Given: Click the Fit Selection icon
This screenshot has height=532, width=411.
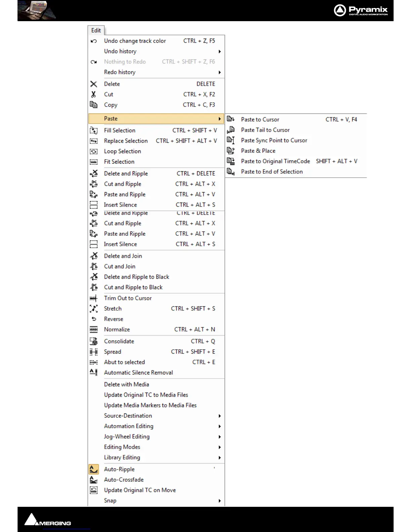Looking at the screenshot, I should click(94, 162).
